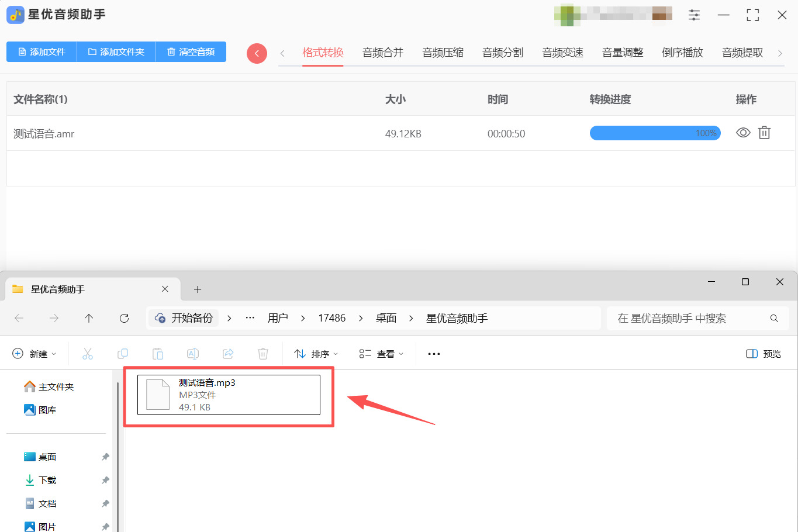798x532 pixels.
Task: Switch to the 音频提取 tab
Action: [742, 53]
